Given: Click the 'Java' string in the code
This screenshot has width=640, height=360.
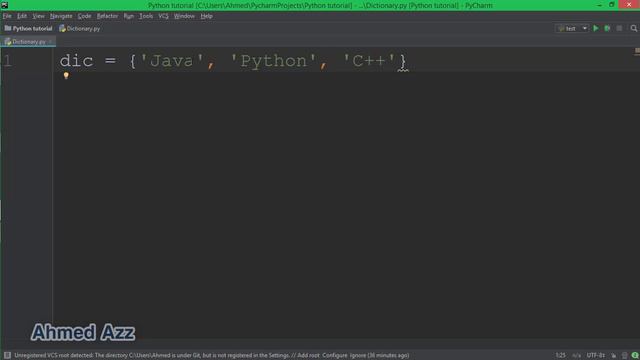Looking at the screenshot, I should pyautogui.click(x=171, y=61).
